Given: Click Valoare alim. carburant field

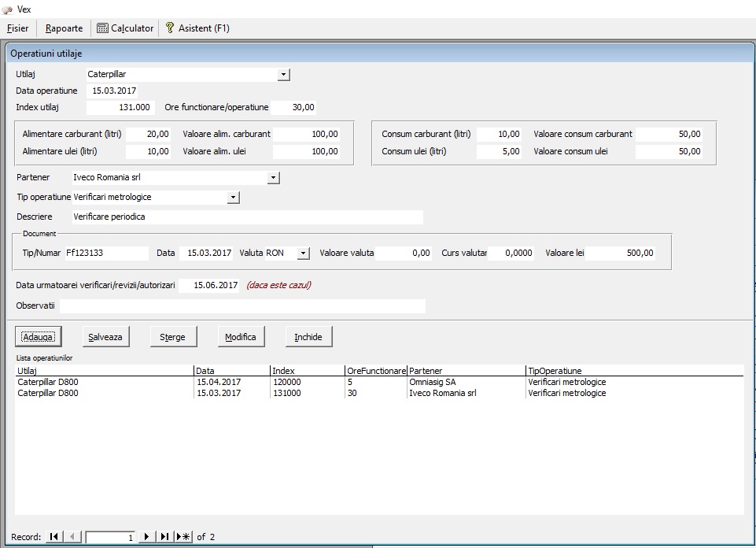Looking at the screenshot, I should tap(306, 134).
